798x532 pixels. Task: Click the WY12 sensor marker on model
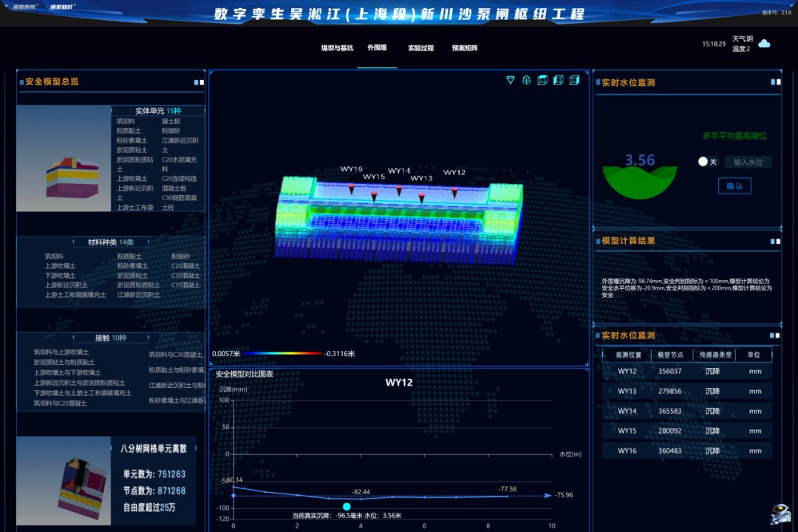point(454,192)
